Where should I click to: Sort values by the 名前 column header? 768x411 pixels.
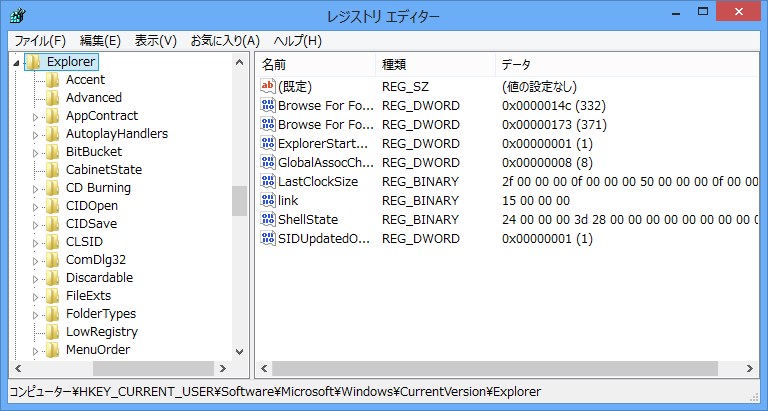pos(315,65)
